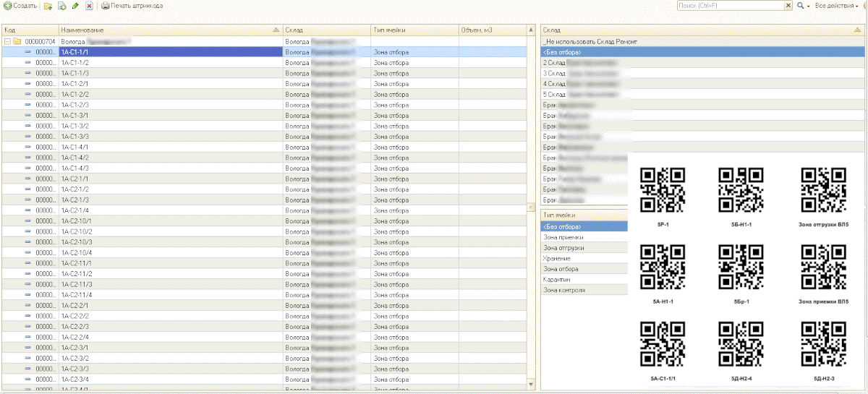Click the QR code labeled 5Д-Н2-3
868x394 pixels.
[824, 343]
